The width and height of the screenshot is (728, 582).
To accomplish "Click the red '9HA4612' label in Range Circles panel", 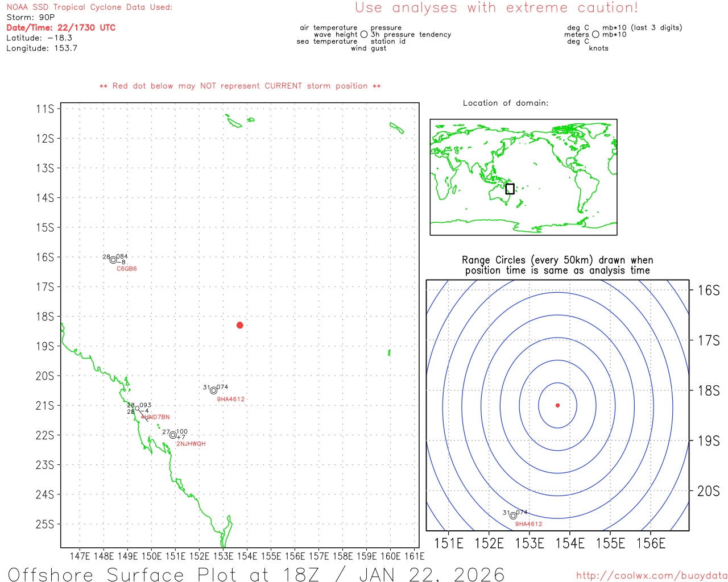I will (529, 524).
